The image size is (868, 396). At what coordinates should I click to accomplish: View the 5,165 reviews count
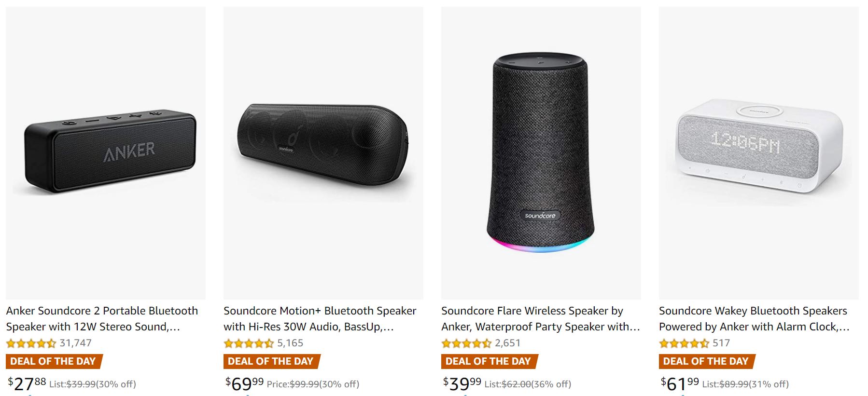(290, 343)
